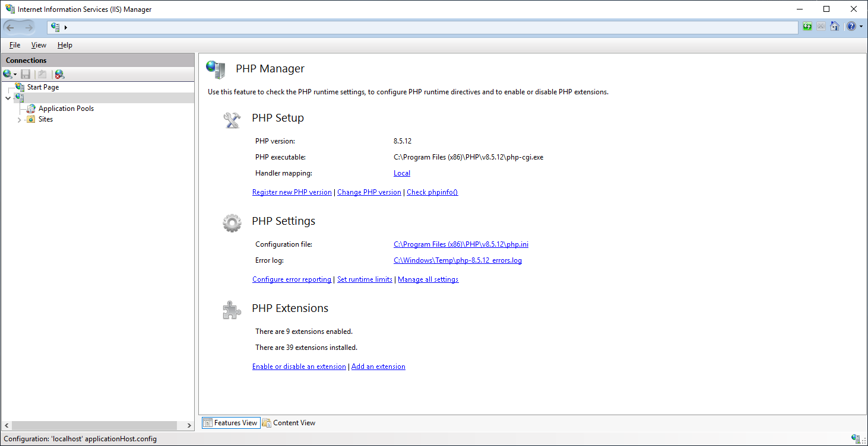Click the address bar input field
This screenshot has height=446, width=868.
point(423,27)
